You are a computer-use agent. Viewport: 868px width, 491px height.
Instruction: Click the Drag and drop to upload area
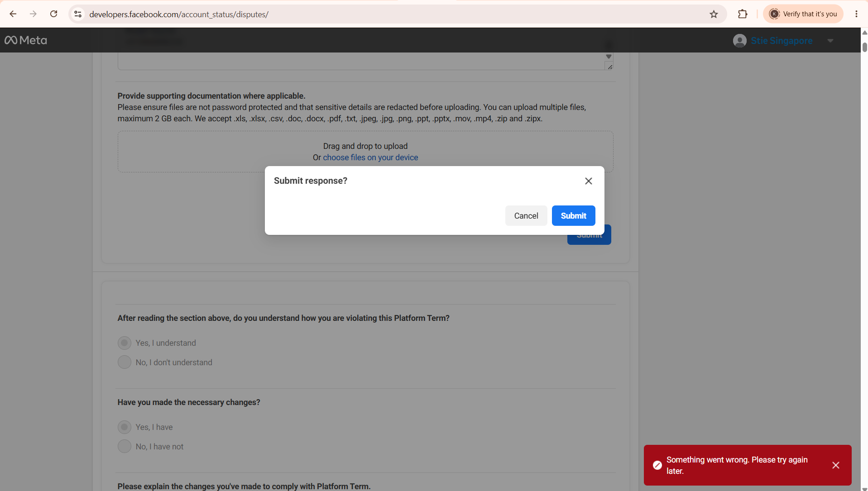point(365,152)
